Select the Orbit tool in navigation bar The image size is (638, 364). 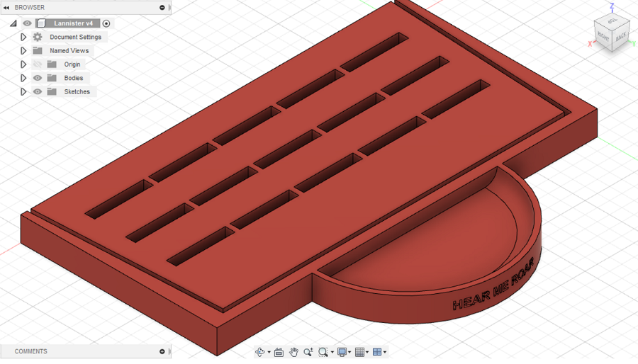point(259,352)
